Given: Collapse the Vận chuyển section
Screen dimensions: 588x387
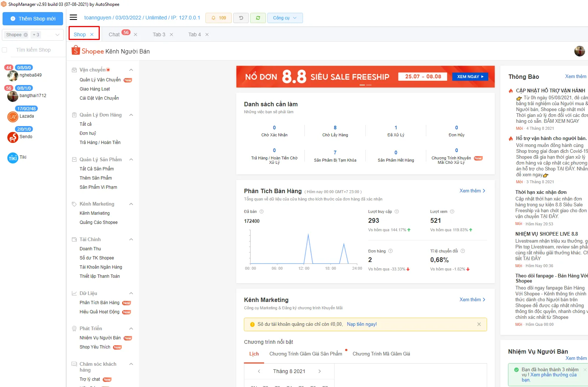Looking at the screenshot, I should click(131, 70).
